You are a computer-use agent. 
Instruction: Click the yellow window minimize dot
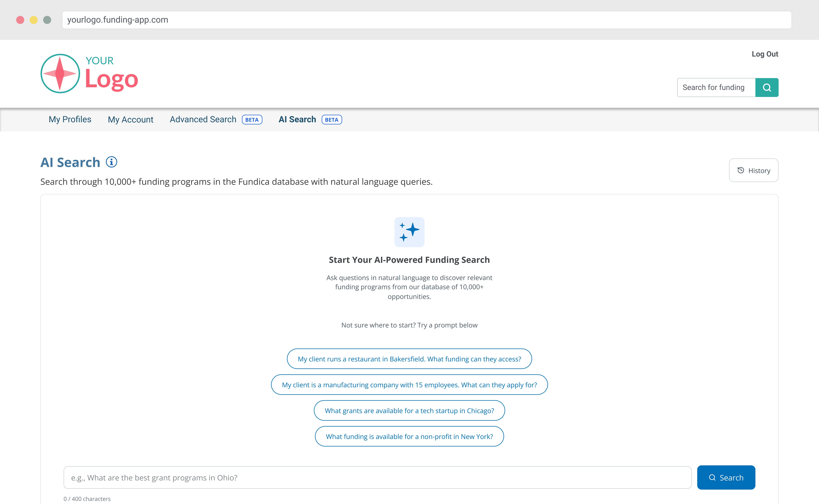tap(34, 20)
